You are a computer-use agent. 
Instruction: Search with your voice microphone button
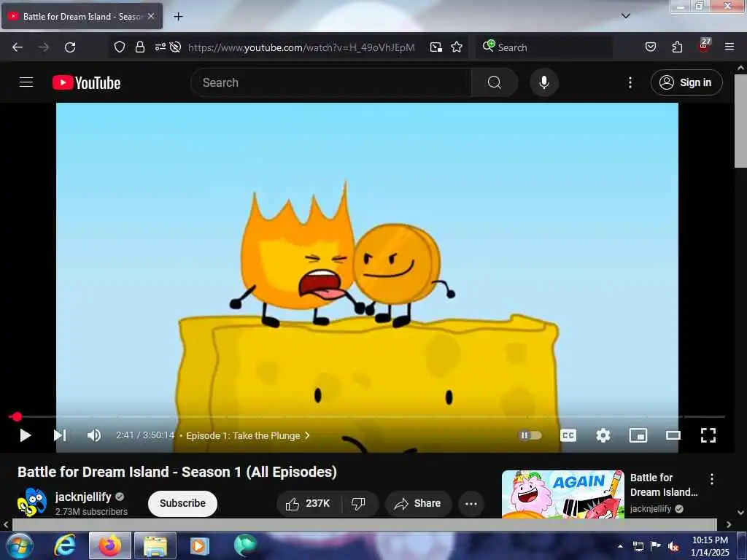tap(544, 82)
